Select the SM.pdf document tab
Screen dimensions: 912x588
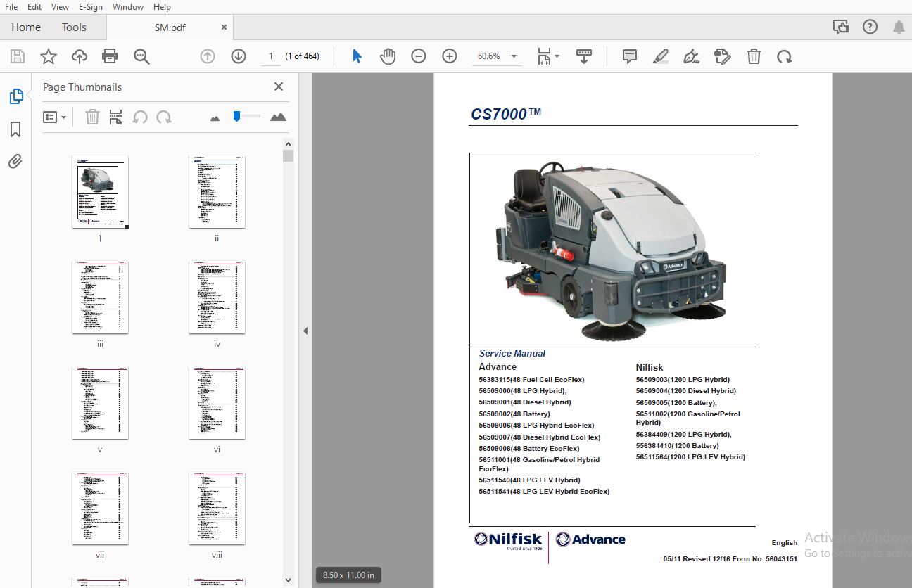pyautogui.click(x=169, y=27)
